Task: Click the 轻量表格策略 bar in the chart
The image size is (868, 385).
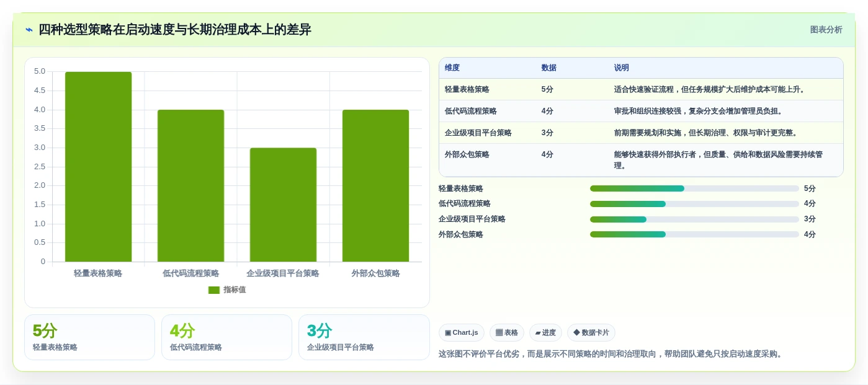Action: (x=98, y=167)
